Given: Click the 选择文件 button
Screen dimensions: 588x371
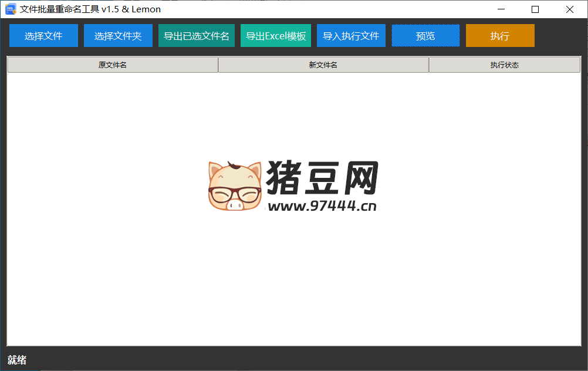Looking at the screenshot, I should (x=43, y=36).
